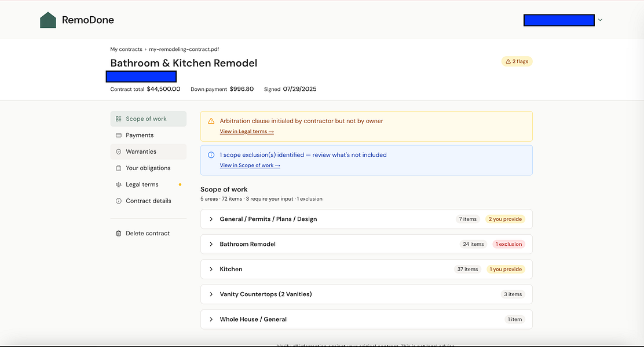Click the Bathroom & Kitchen Remodel title
Screen dimensions: 644x347
point(184,63)
